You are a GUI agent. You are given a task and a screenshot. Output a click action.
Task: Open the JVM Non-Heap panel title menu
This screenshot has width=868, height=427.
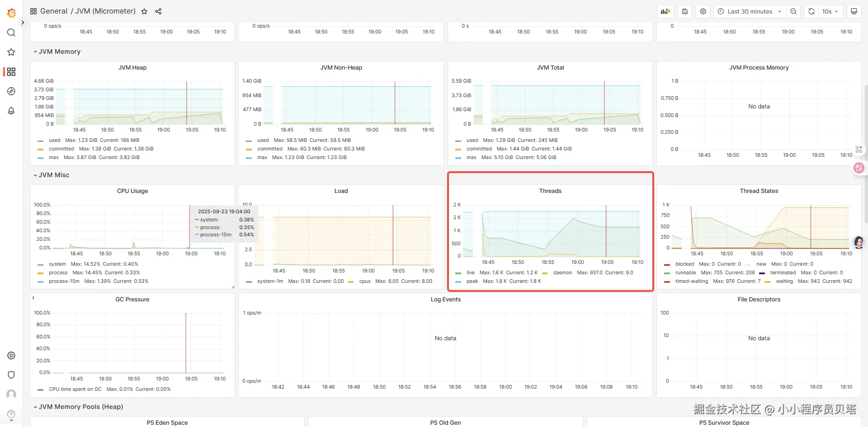pos(341,68)
